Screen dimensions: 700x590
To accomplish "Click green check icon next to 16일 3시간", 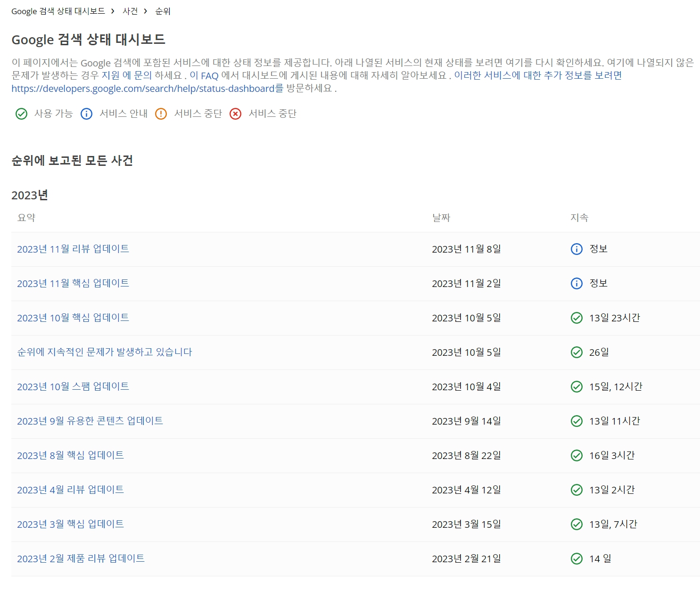I will 576,456.
